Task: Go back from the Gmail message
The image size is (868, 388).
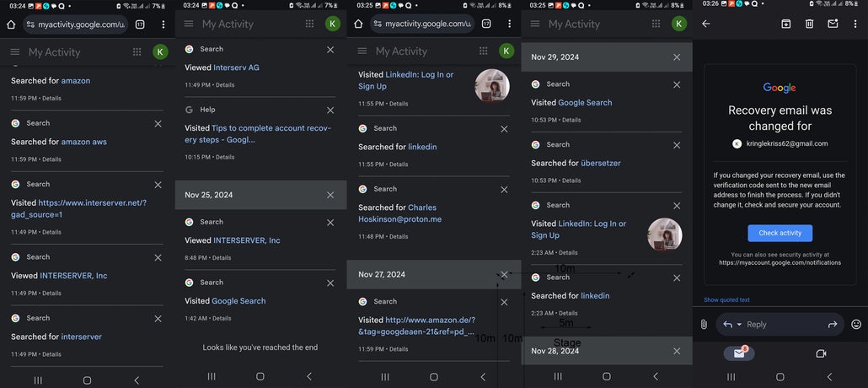Action: pos(706,24)
